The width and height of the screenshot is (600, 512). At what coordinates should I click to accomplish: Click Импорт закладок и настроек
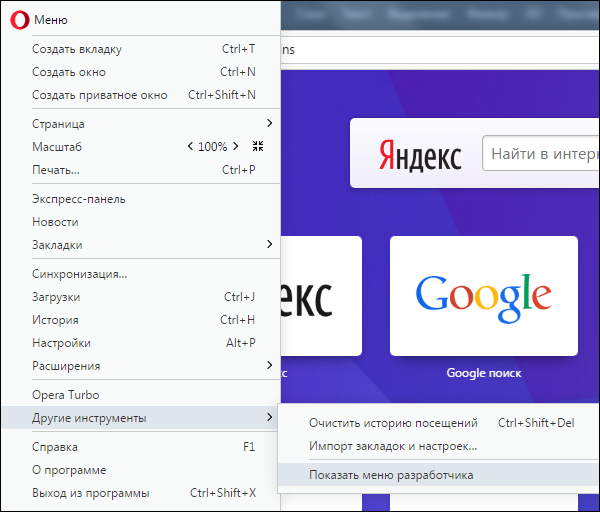click(393, 445)
